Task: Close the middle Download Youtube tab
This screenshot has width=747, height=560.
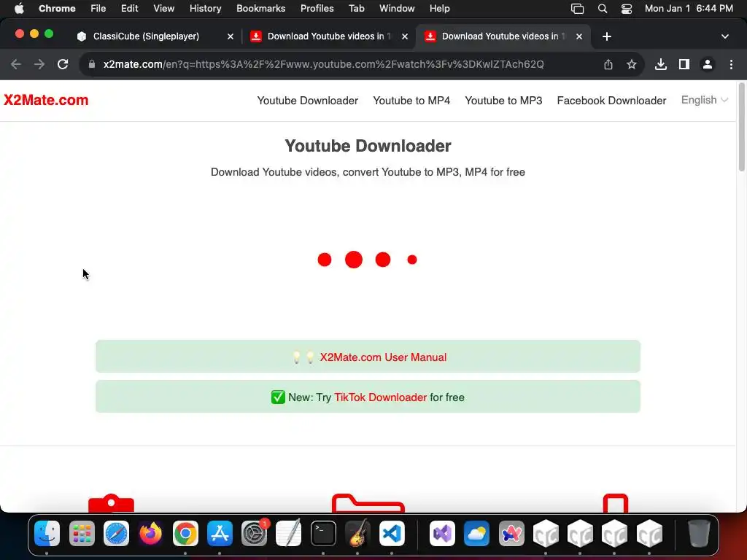Action: tap(405, 36)
